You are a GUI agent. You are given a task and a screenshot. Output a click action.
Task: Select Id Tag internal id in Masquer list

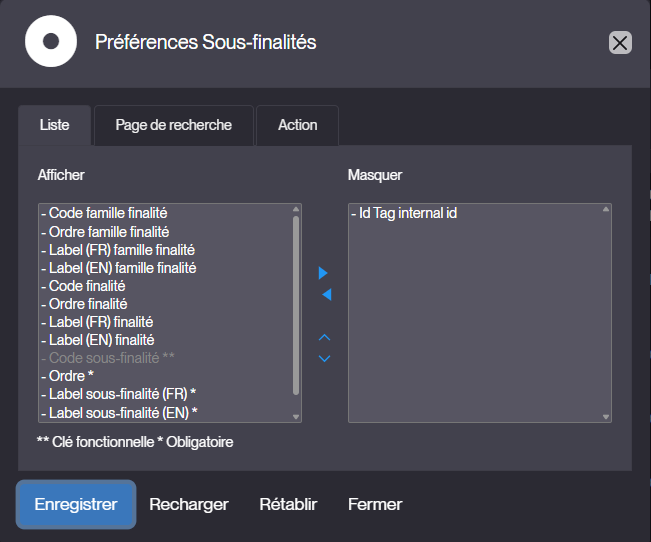click(x=475, y=213)
